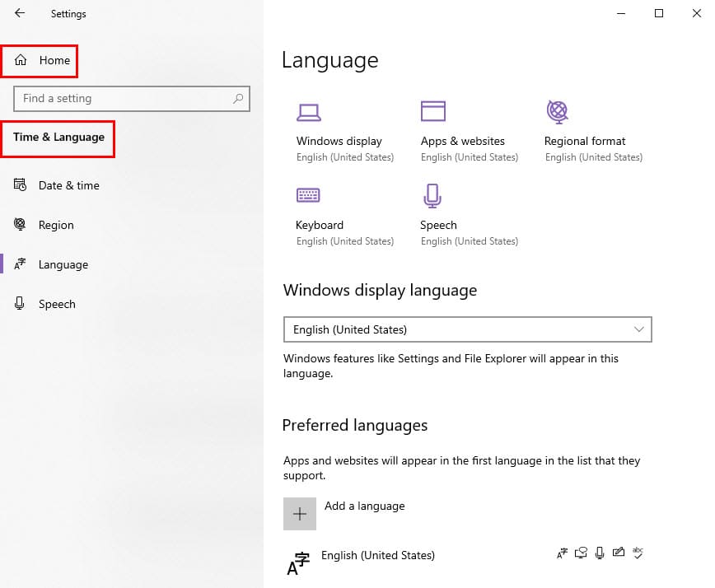Click the Time & Language section heading
The height and width of the screenshot is (588, 715).
(x=58, y=138)
